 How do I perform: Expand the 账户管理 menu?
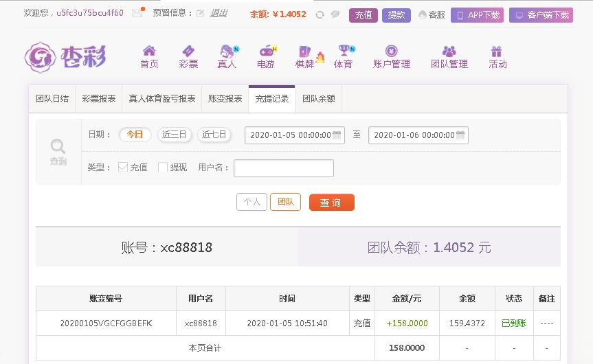tap(392, 57)
